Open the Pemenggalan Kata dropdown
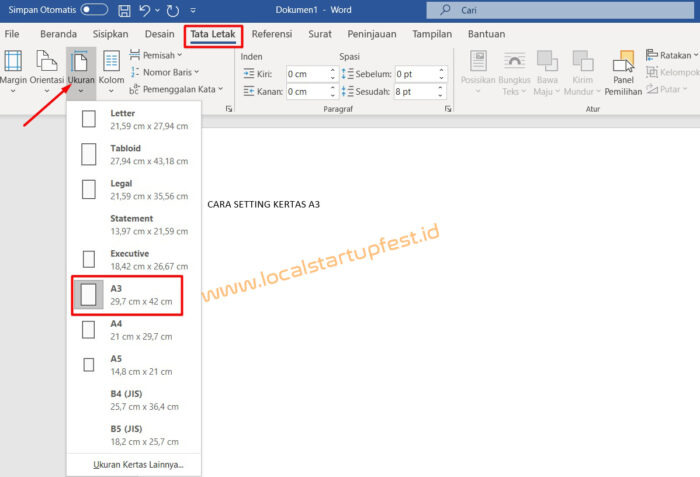This screenshot has width=700, height=477. (x=176, y=89)
